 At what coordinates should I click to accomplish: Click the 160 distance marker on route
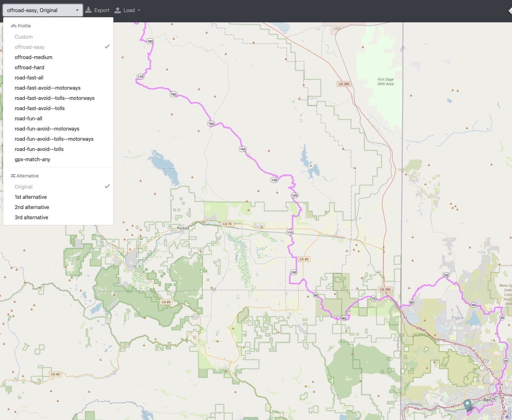pos(173,94)
